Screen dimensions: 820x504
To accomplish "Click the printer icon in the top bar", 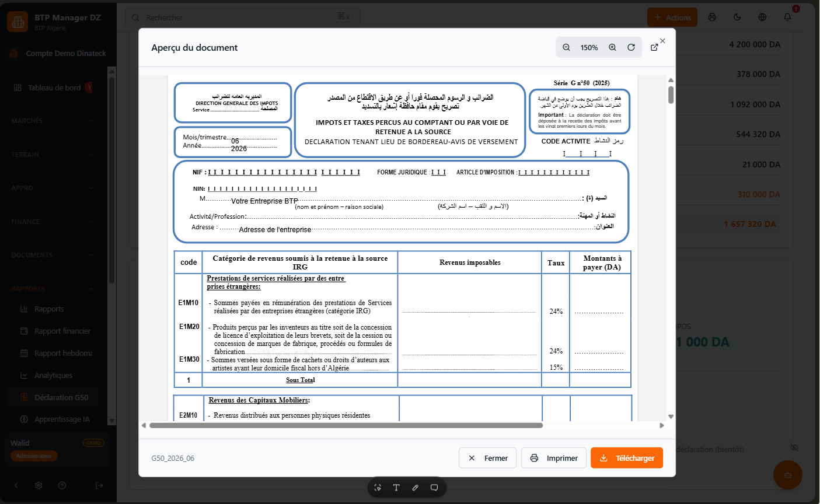I will tap(712, 17).
